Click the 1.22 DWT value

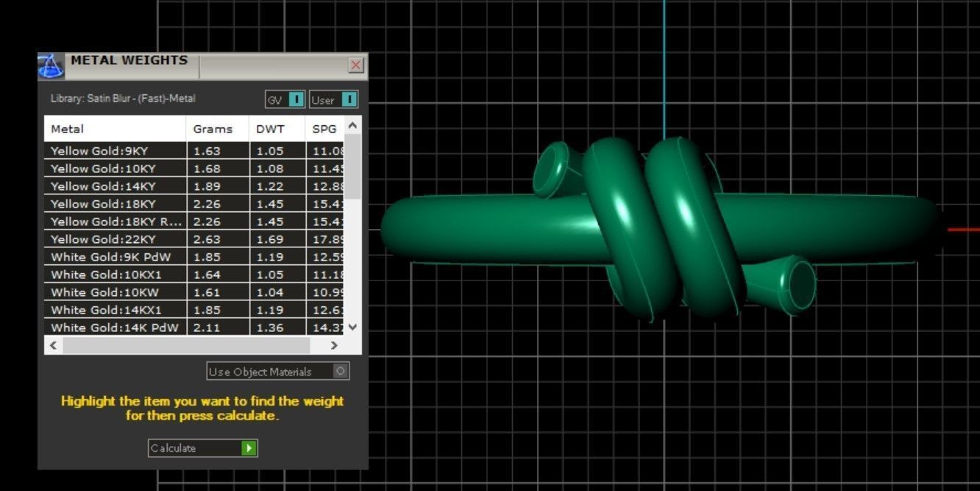pos(270,186)
